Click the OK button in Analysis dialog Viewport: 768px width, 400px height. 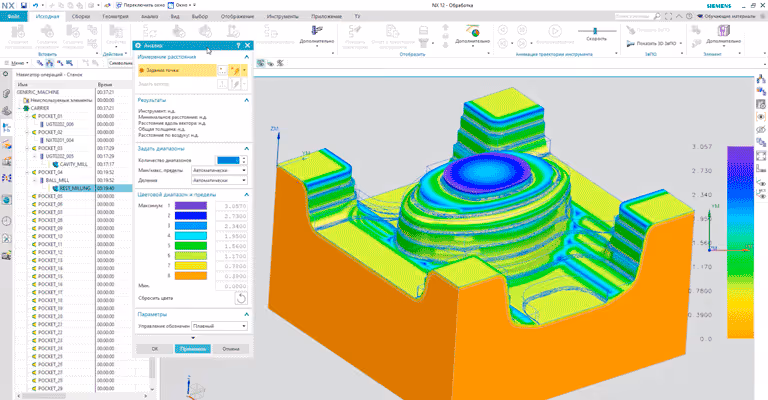[x=155, y=349]
